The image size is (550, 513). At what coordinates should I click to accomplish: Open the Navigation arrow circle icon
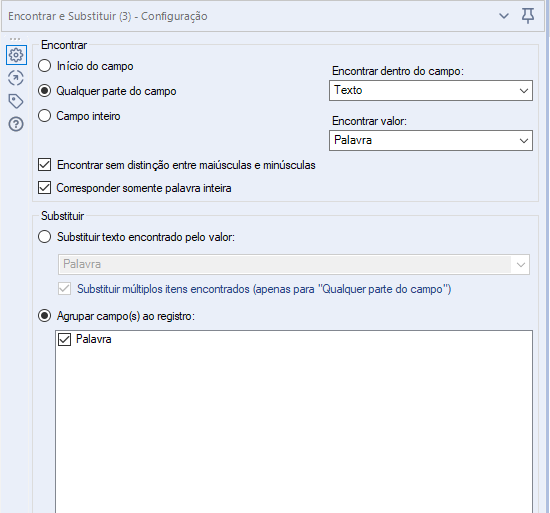tap(16, 78)
